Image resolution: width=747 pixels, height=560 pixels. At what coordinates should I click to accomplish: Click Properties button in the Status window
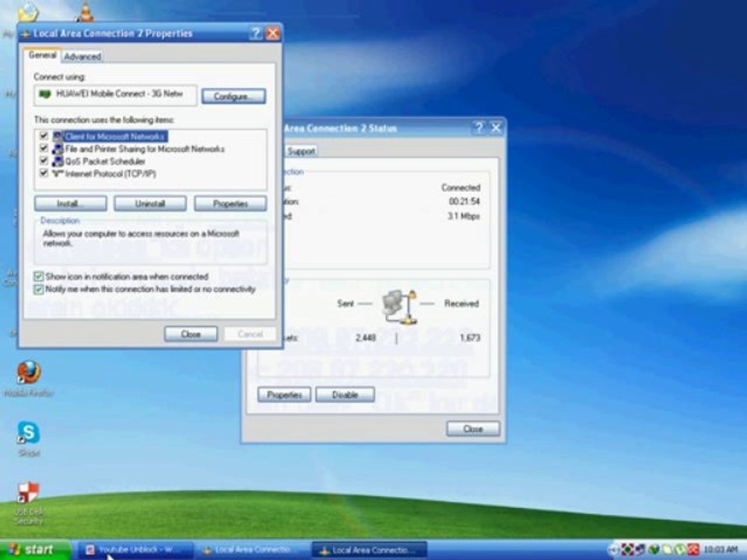click(x=285, y=395)
